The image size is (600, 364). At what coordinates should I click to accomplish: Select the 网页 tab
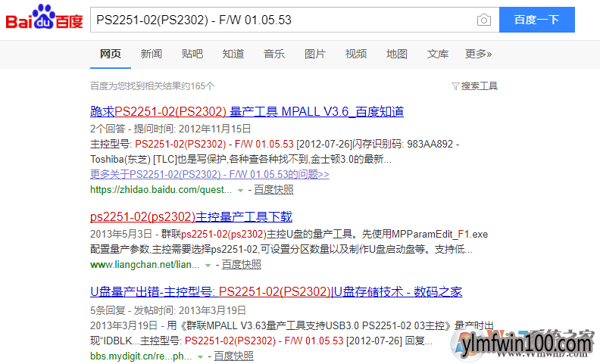(x=111, y=54)
